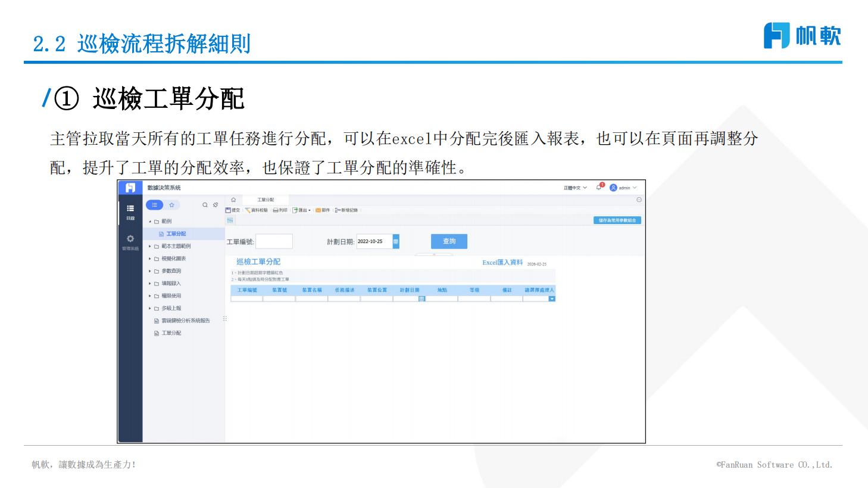Open the 正體中文 language dropdown

575,188
